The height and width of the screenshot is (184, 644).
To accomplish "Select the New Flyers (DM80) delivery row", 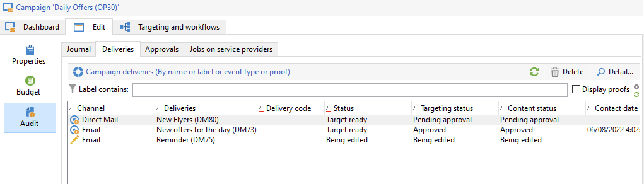I will [x=187, y=120].
